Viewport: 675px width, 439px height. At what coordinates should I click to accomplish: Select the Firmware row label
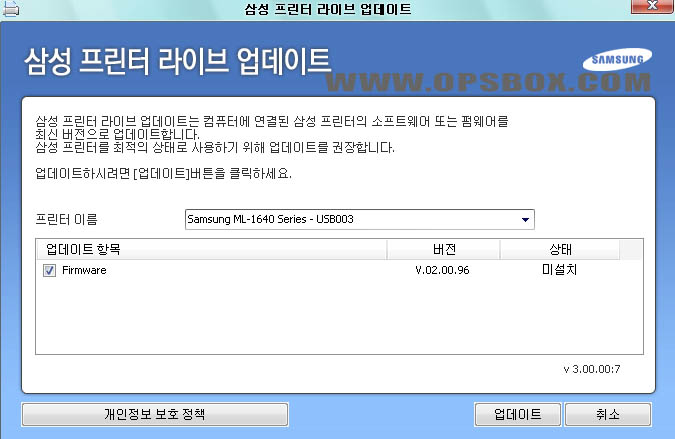pyautogui.click(x=84, y=270)
